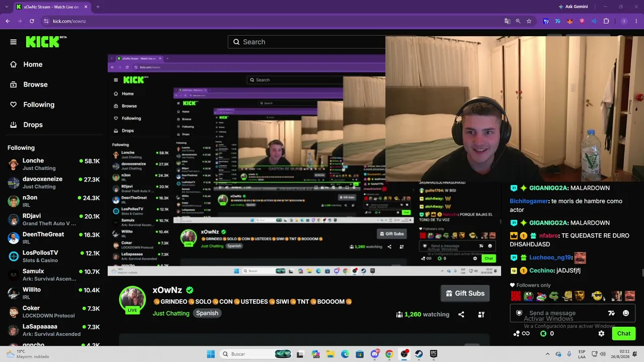This screenshot has width=644, height=362.
Task: Open Chrome's three-dot menu
Action: click(636, 21)
